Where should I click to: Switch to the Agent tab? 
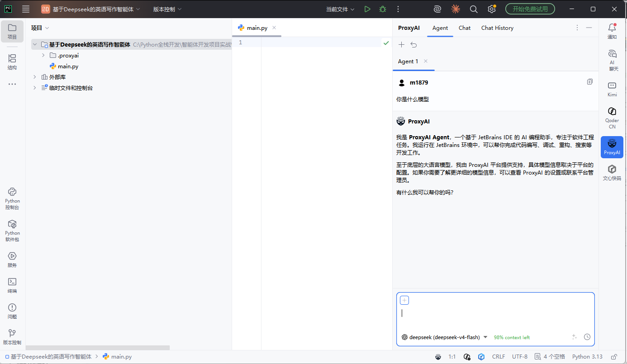tap(440, 28)
